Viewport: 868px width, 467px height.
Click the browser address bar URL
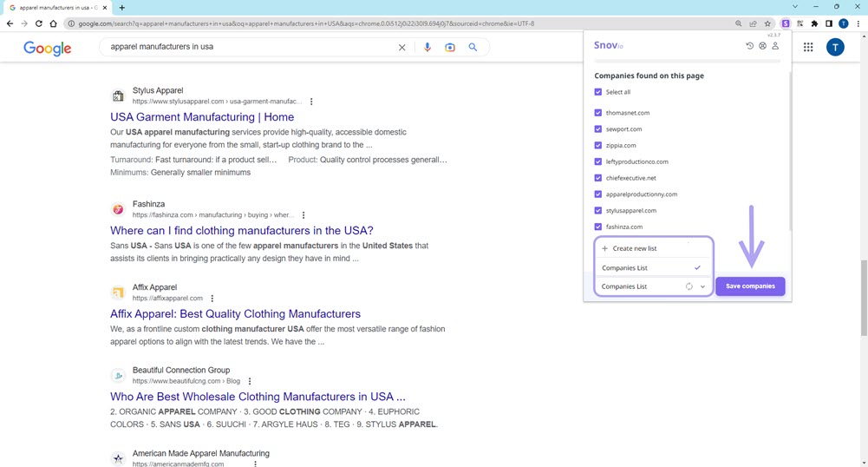pyautogui.click(x=306, y=23)
